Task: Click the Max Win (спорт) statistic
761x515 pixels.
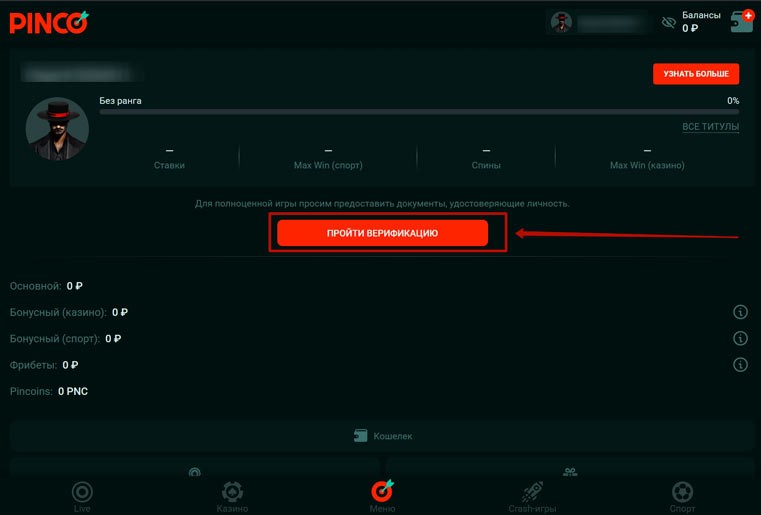Action: click(328, 159)
